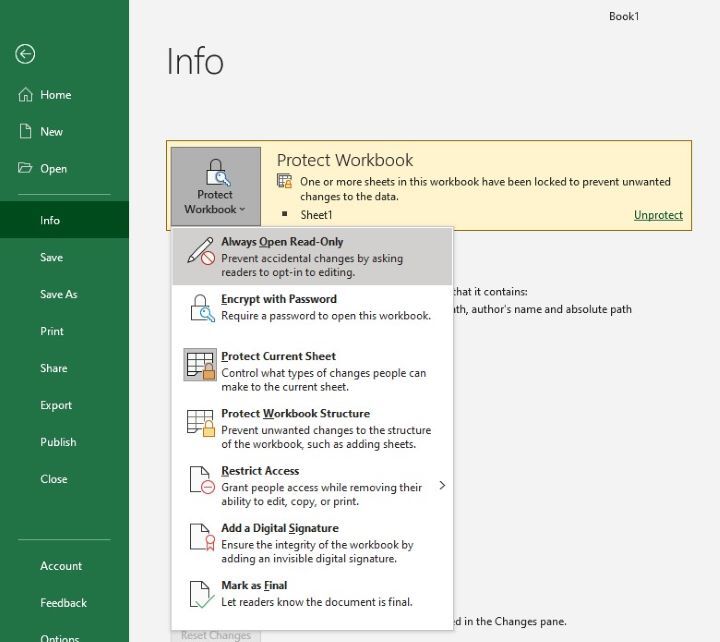Open Restrict Access menu entry
720x642 pixels.
(312, 485)
